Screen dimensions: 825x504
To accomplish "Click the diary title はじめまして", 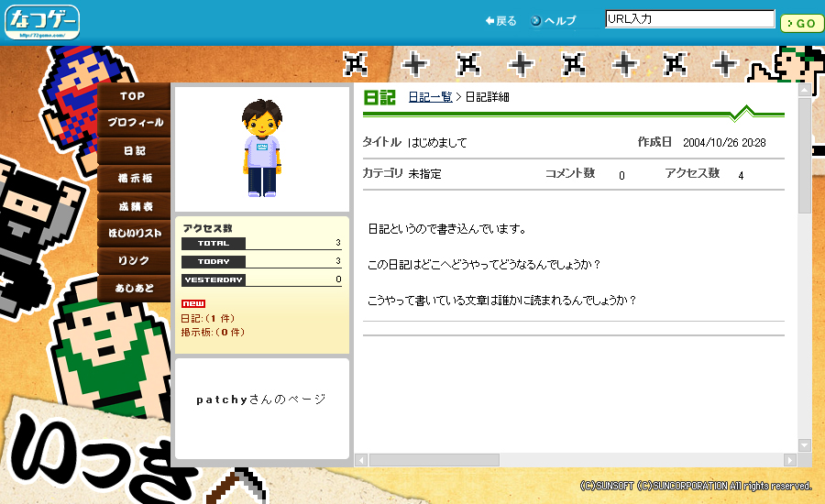I will pyautogui.click(x=437, y=143).
